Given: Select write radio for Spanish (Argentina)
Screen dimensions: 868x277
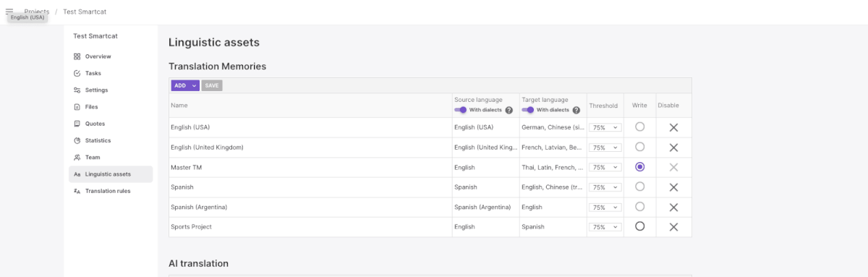Looking at the screenshot, I should [639, 206].
